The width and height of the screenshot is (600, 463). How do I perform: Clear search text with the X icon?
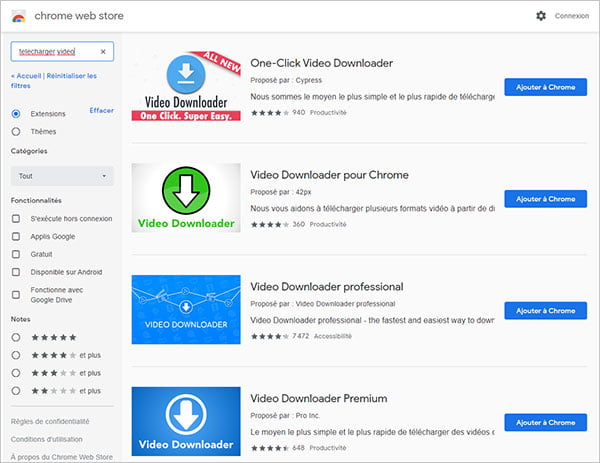coord(103,51)
